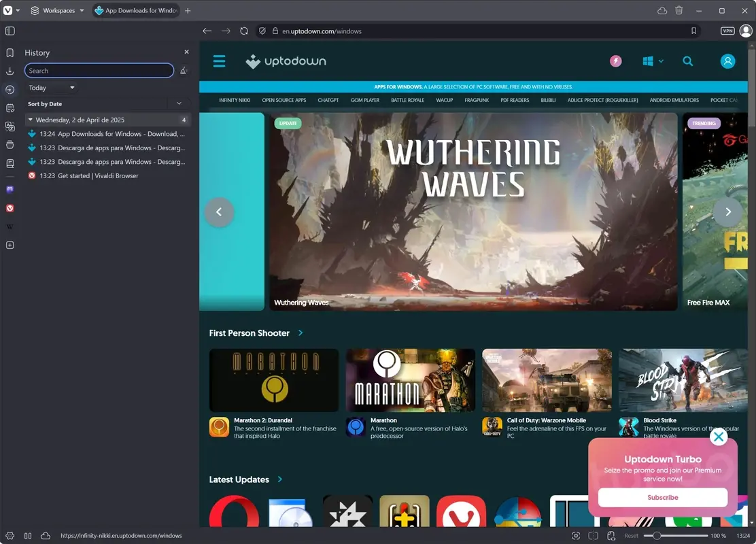Image resolution: width=756 pixels, height=544 pixels.
Task: Open the Translate panel in the sidebar
Action: coord(10,126)
